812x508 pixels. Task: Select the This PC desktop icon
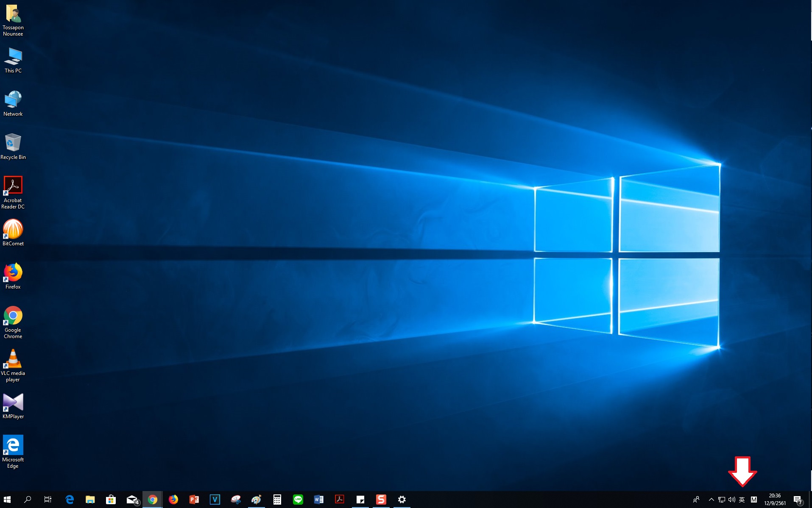13,60
